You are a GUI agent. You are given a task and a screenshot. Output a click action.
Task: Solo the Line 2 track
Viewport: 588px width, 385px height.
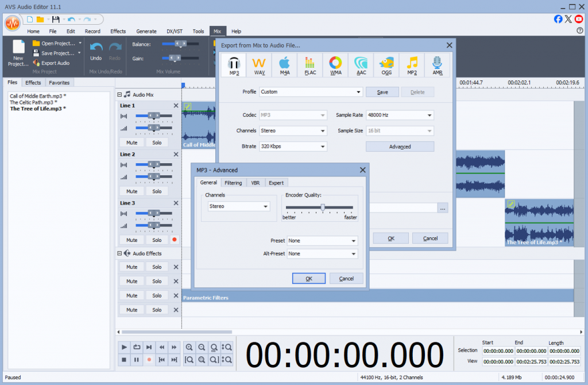point(157,191)
